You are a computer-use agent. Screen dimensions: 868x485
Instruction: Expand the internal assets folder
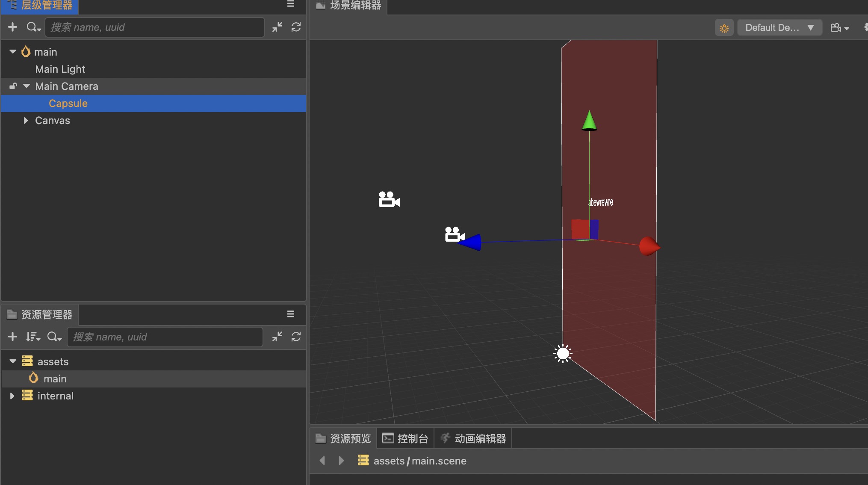pos(12,396)
